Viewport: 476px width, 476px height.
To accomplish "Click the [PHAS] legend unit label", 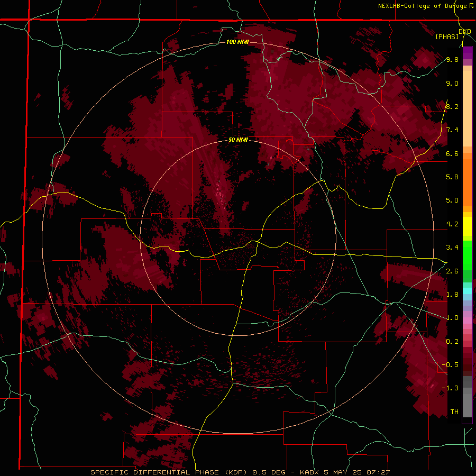I will click(x=447, y=36).
